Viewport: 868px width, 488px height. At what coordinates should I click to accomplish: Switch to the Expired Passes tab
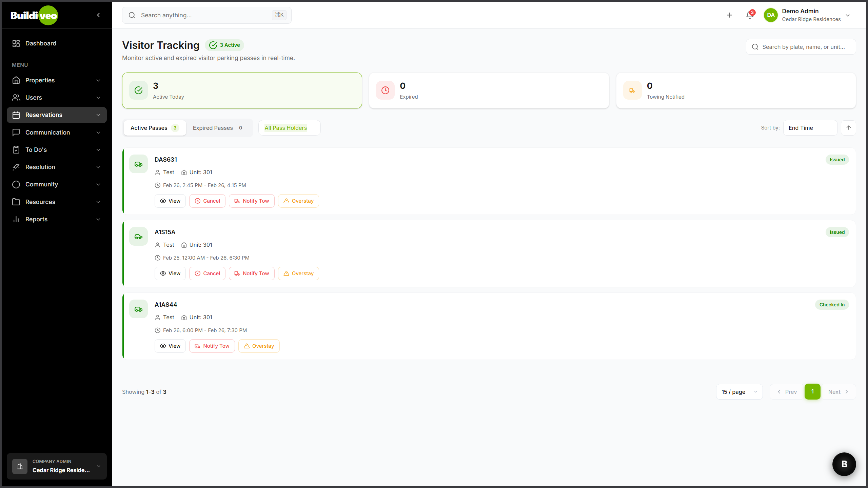[x=217, y=128]
